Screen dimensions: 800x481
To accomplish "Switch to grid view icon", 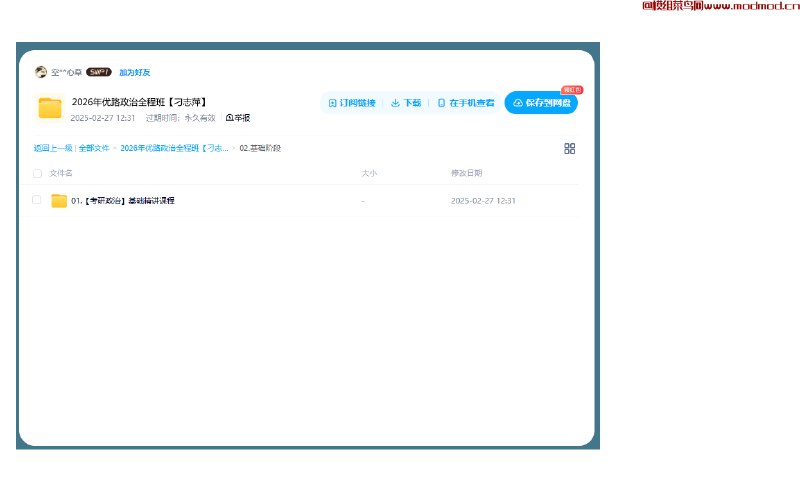I will coord(569,148).
